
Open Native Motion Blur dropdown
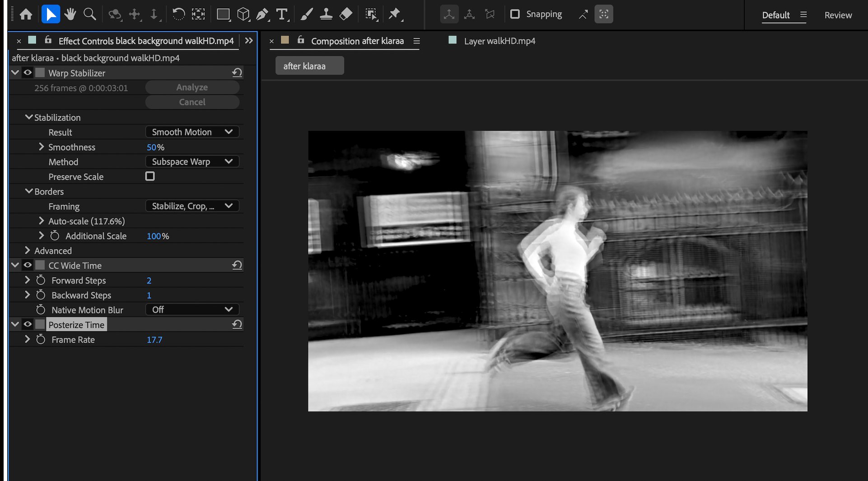point(192,310)
